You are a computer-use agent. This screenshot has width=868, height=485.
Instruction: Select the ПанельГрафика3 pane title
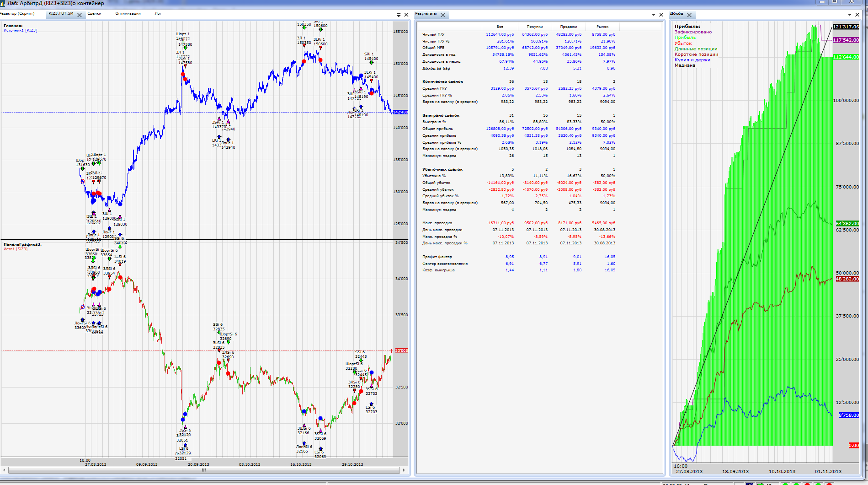[23, 244]
